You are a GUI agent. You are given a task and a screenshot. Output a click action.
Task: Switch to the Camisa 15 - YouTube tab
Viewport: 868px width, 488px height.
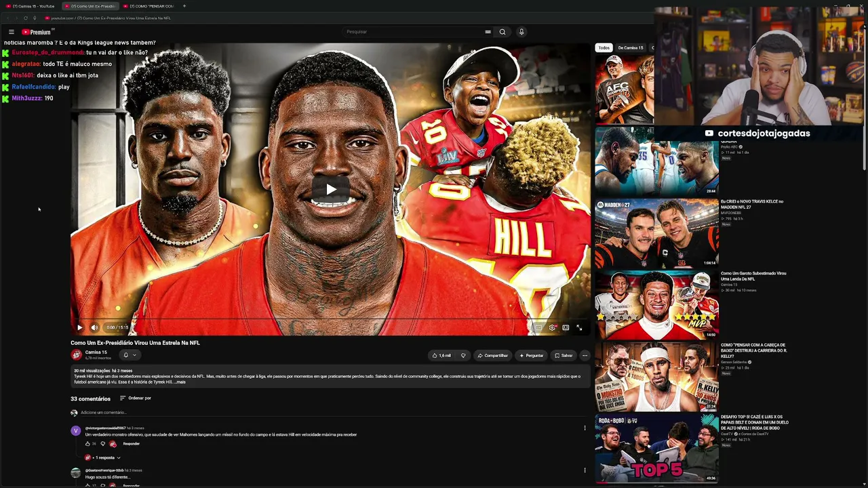(x=31, y=6)
